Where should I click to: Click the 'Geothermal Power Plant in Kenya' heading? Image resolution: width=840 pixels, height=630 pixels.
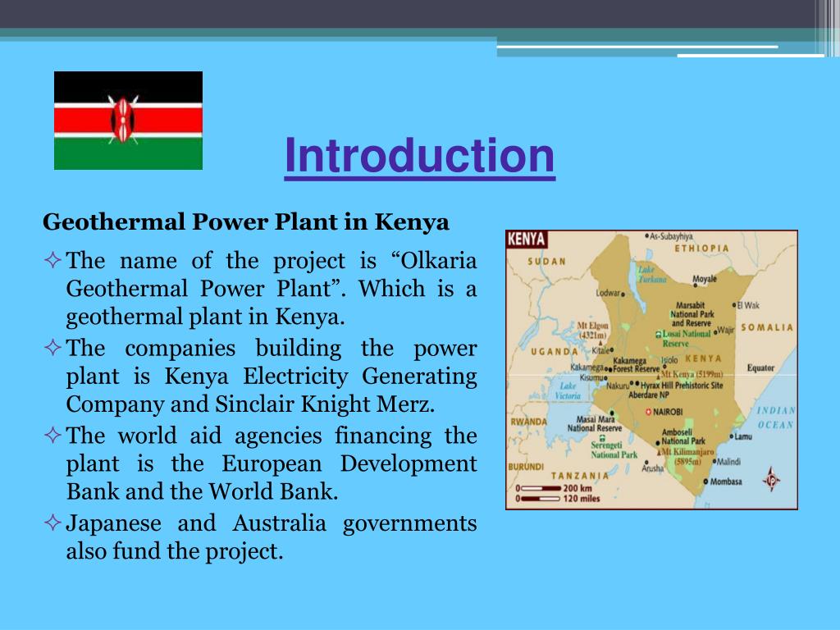pos(246,221)
